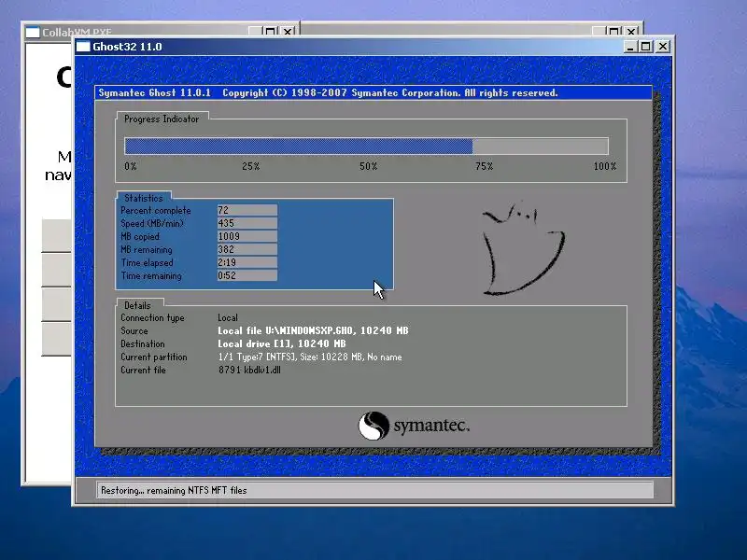Click the Speed value 435
747x560 pixels.
[x=247, y=223]
